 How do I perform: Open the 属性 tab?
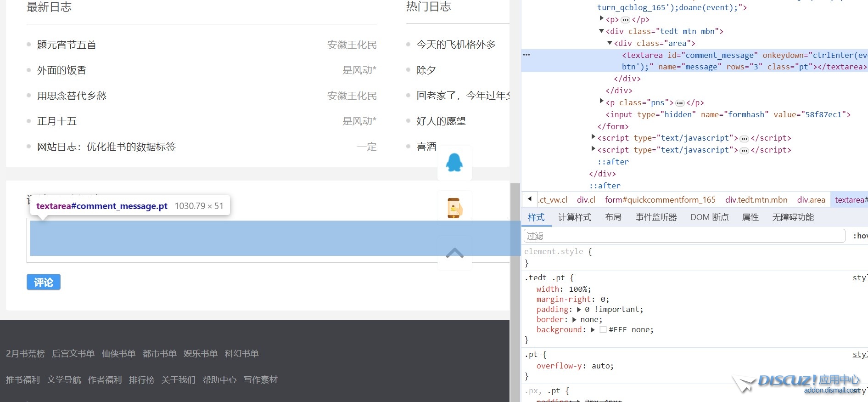tap(750, 217)
